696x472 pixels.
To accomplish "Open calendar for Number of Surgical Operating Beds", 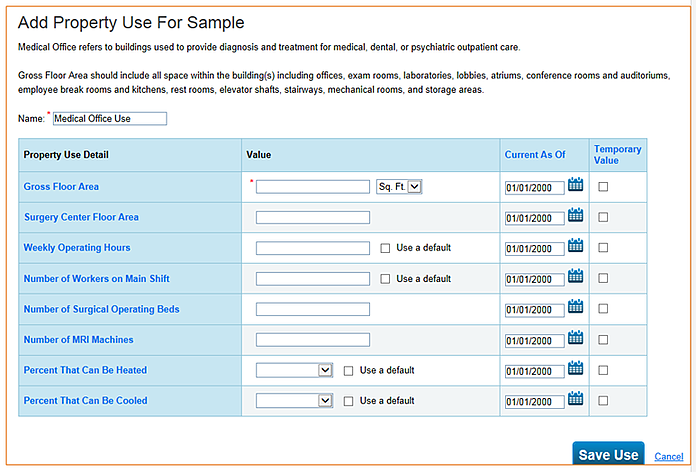I will [576, 307].
